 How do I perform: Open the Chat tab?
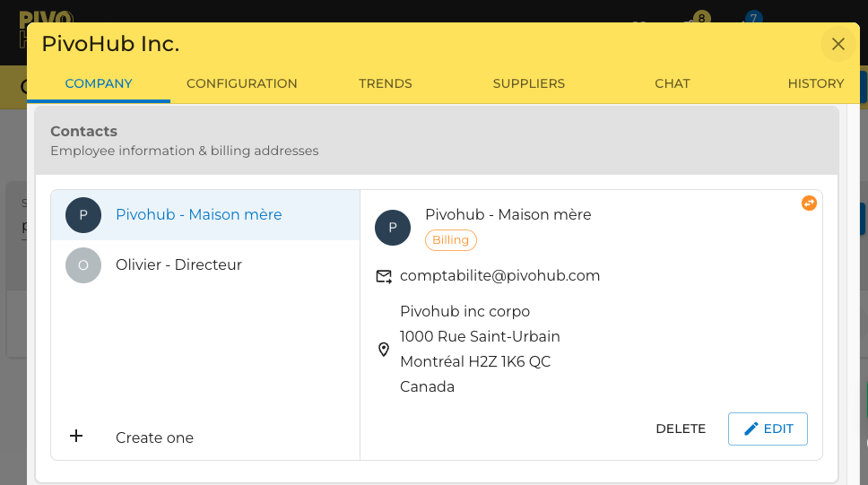click(x=672, y=83)
